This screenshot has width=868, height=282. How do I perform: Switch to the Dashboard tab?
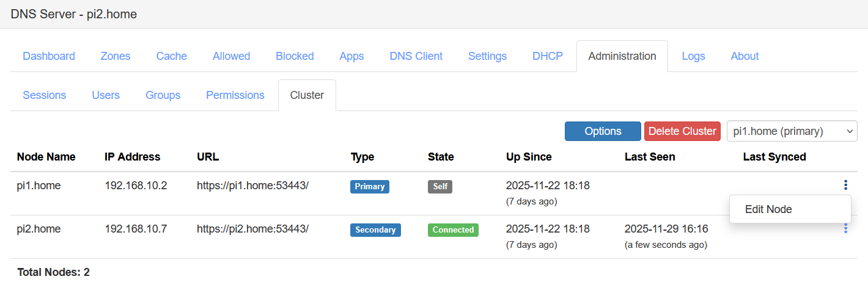click(49, 56)
